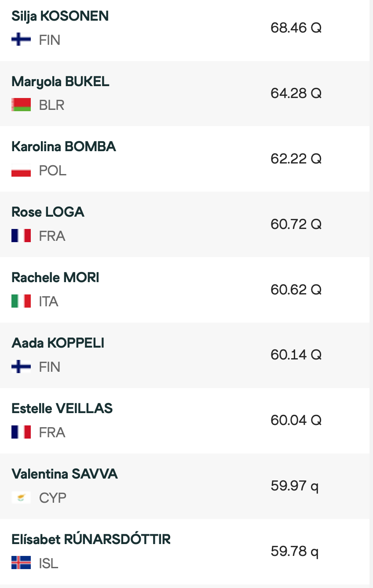Click the France flag under Rose LOGA

pyautogui.click(x=21, y=236)
